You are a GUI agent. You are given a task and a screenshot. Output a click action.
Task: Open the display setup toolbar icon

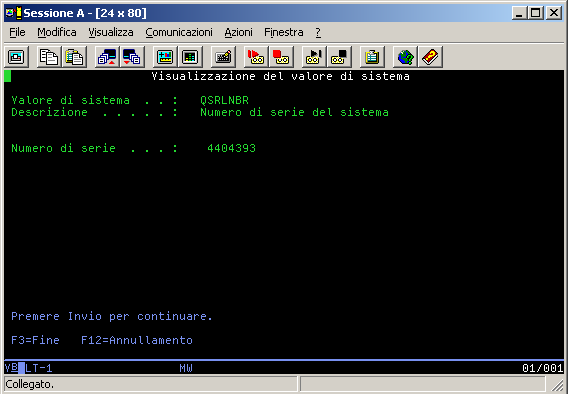(165, 57)
